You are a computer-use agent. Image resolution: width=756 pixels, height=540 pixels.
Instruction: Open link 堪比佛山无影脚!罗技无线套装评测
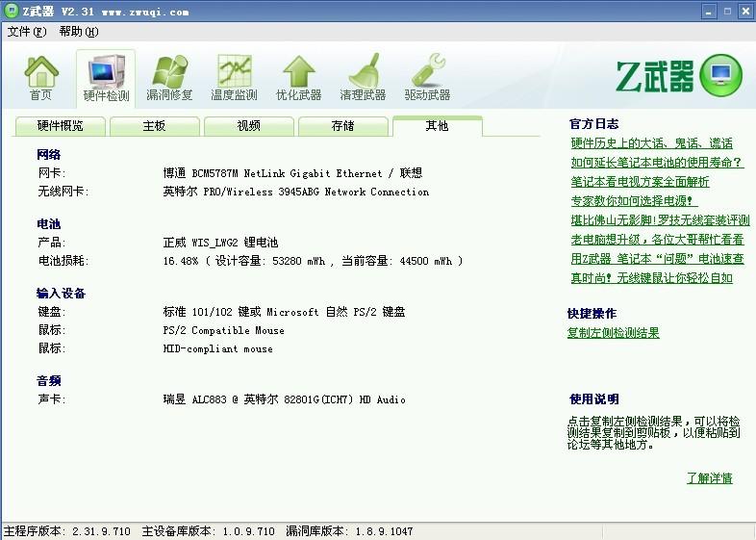click(x=660, y=220)
